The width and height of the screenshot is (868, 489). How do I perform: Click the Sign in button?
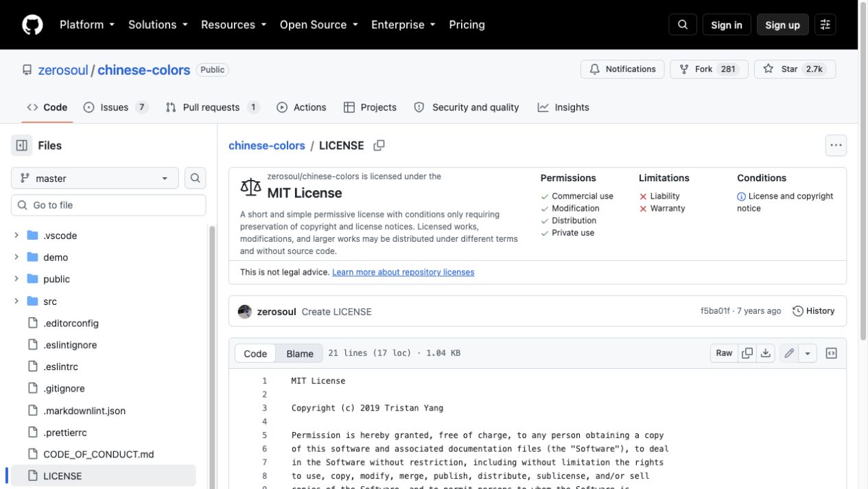[x=727, y=25]
